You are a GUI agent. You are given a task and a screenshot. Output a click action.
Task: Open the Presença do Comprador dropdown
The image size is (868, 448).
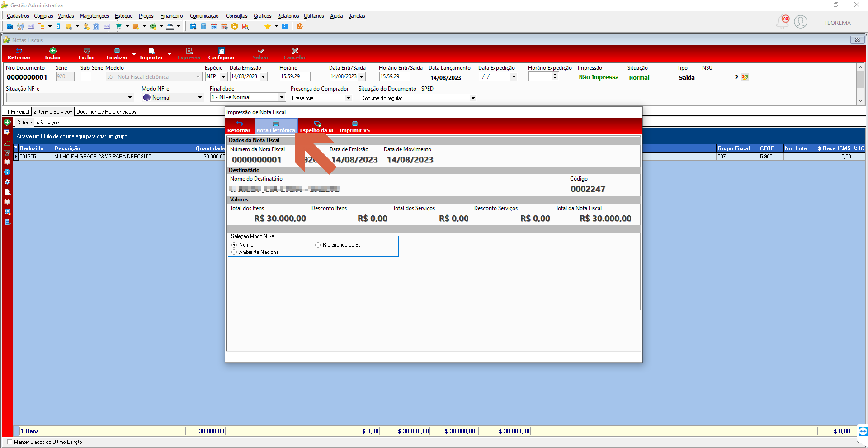click(x=349, y=98)
